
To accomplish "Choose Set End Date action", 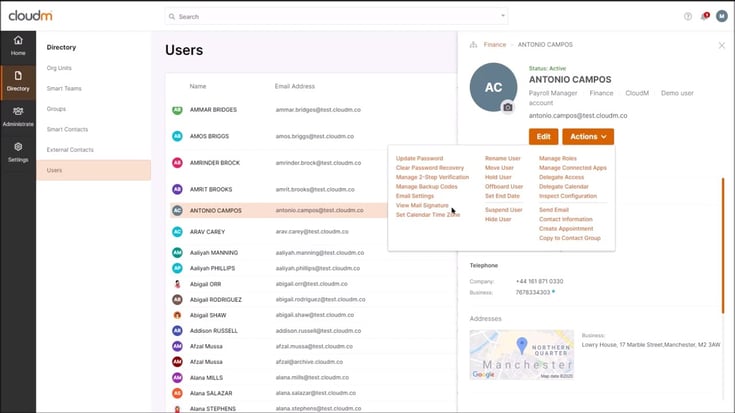I will click(502, 196).
